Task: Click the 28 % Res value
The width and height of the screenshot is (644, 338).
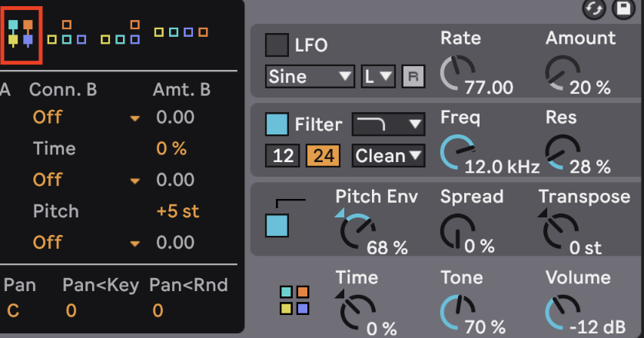Action: pyautogui.click(x=589, y=167)
